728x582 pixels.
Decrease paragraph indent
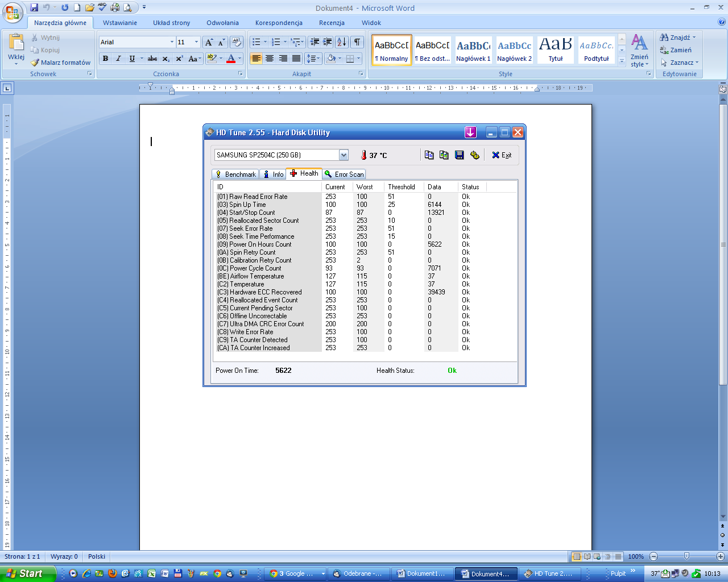click(x=315, y=42)
